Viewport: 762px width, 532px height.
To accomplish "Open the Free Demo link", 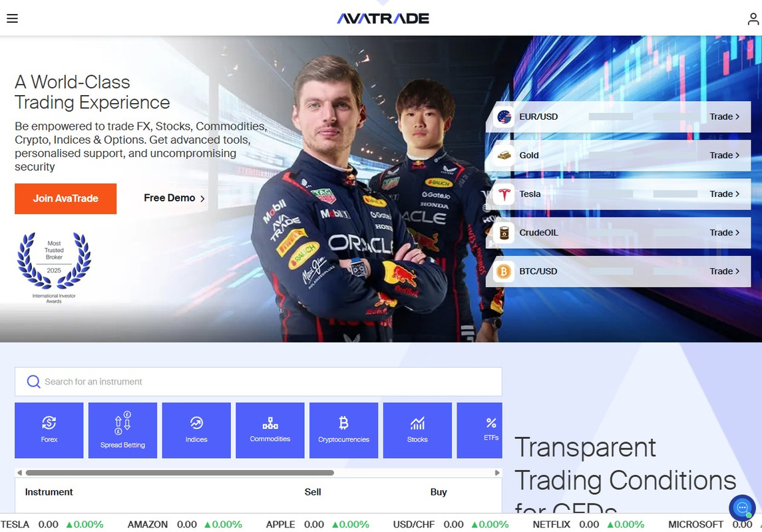I will coord(174,198).
